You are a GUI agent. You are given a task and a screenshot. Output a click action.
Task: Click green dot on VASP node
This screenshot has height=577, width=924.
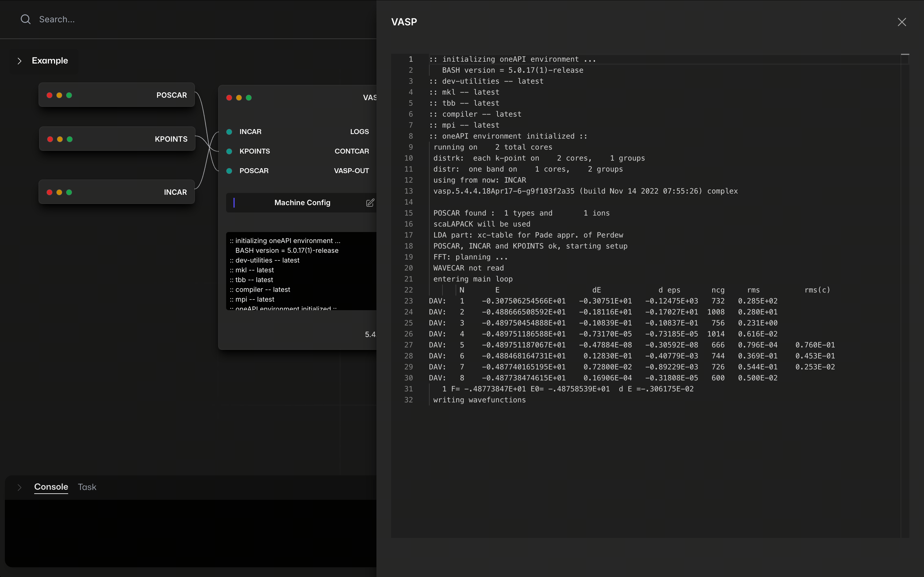(x=249, y=98)
